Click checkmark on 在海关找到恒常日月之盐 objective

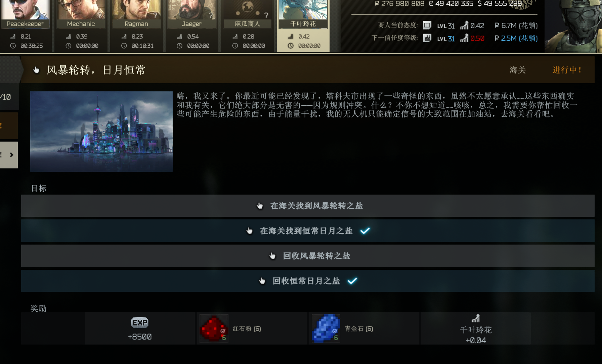[x=365, y=231]
